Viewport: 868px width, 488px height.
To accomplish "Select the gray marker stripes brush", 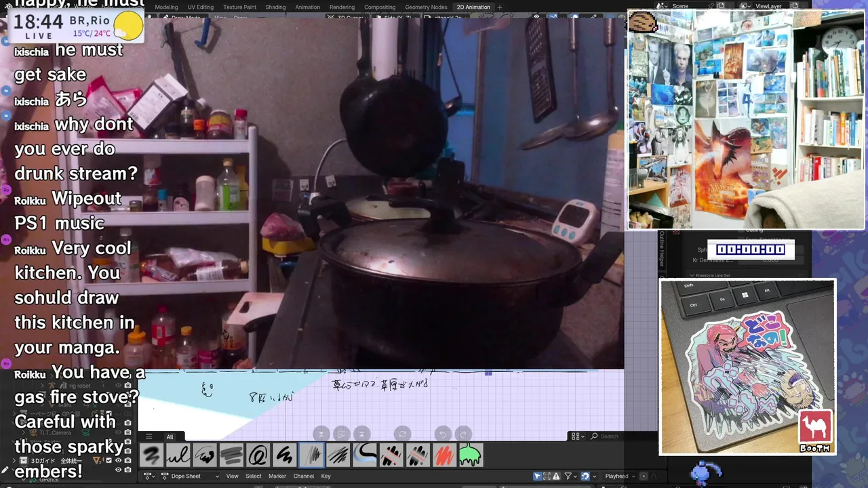I will click(x=231, y=455).
